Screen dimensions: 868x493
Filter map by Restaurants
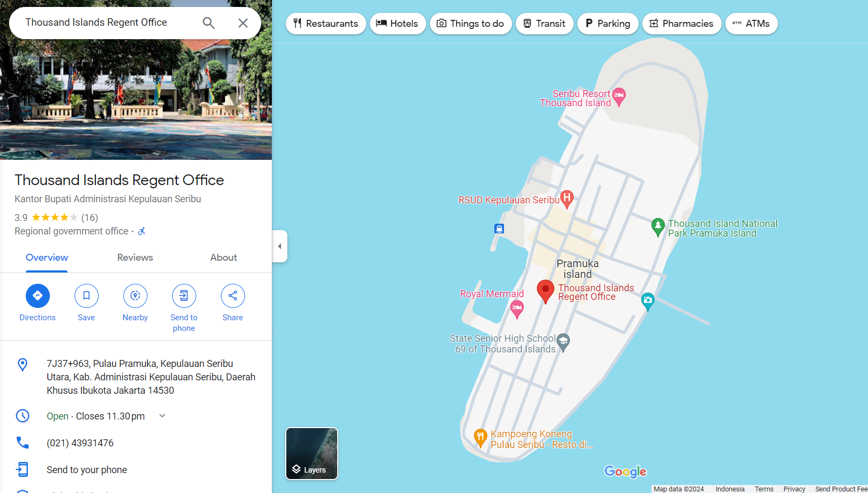(x=325, y=24)
